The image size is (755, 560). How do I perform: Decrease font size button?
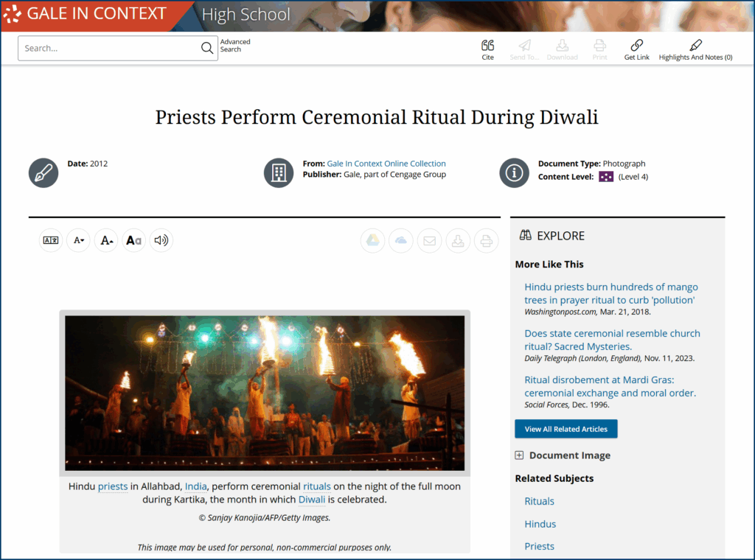78,240
